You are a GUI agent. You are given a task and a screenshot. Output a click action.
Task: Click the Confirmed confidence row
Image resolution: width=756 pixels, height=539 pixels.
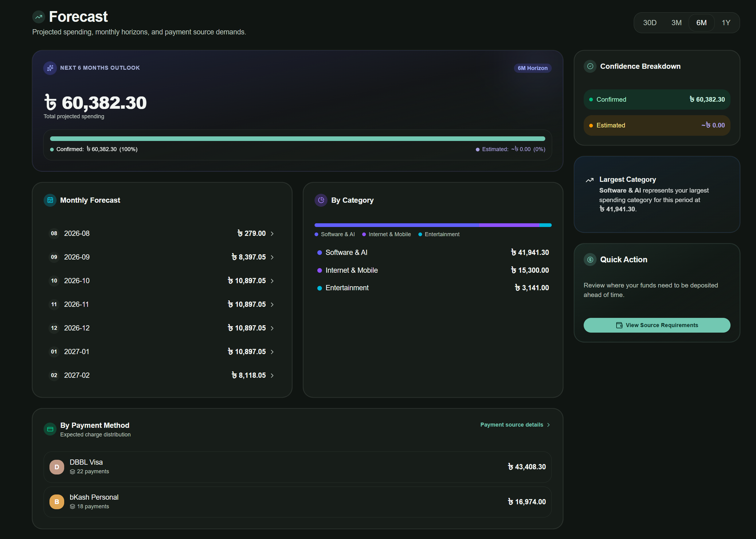click(657, 100)
